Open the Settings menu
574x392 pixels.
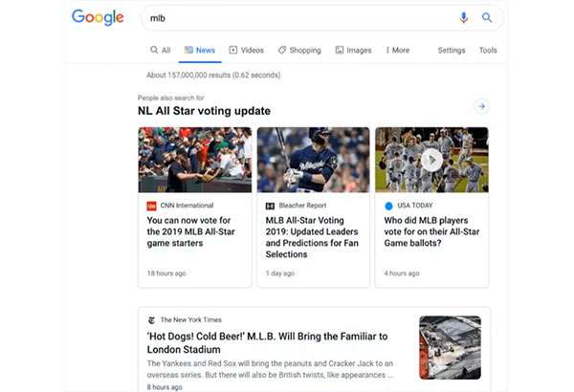pos(452,50)
